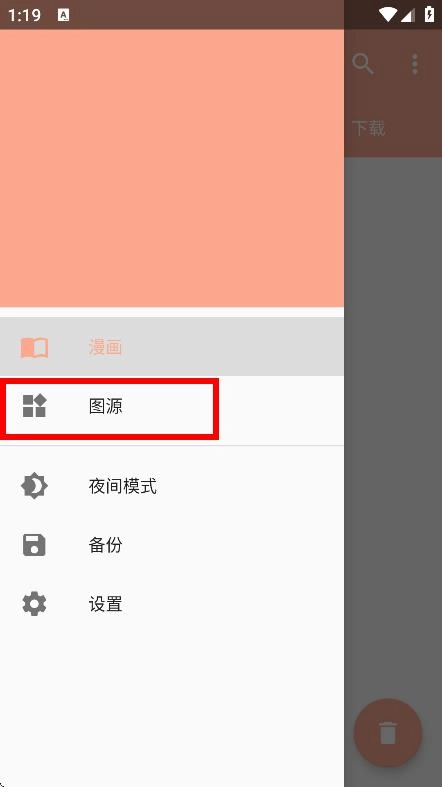Open the three-dot overflow menu
Image resolution: width=442 pixels, height=787 pixels.
415,64
